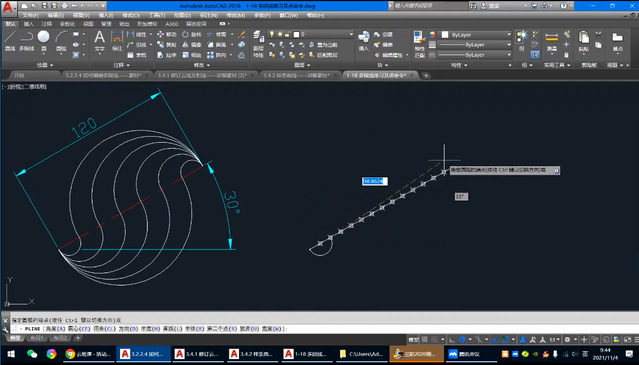Click the white layer color swatch
Screen dimensions: 639x365
[x=296, y=34]
